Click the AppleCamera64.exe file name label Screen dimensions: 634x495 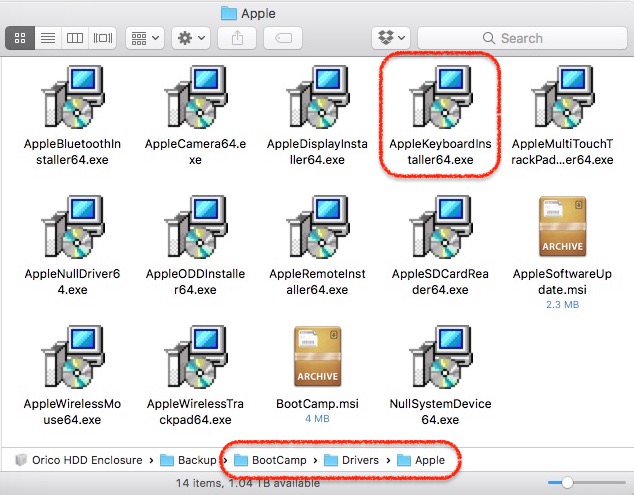coord(196,152)
